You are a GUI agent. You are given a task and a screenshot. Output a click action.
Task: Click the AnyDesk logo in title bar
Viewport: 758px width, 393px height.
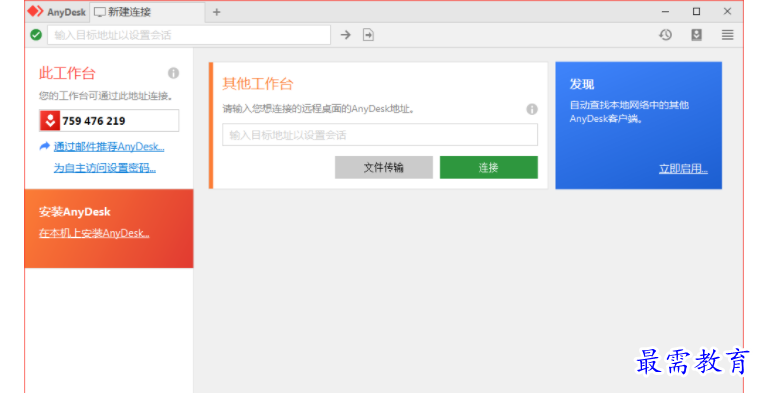36,12
